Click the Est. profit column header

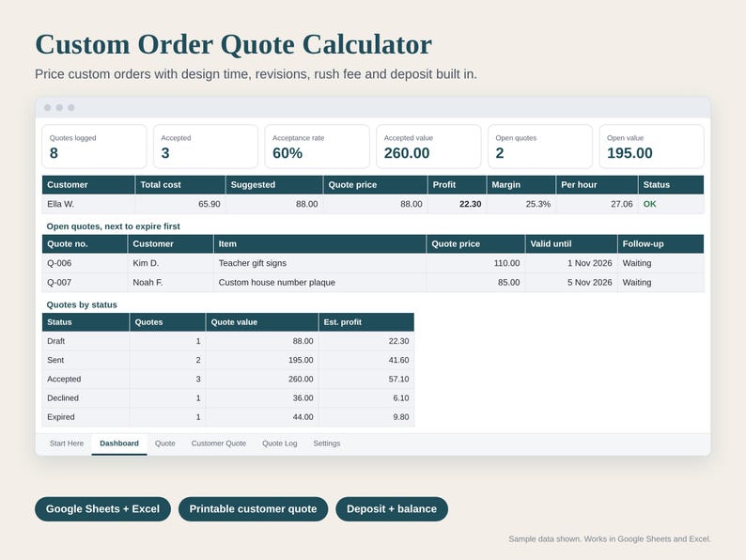[x=366, y=322]
